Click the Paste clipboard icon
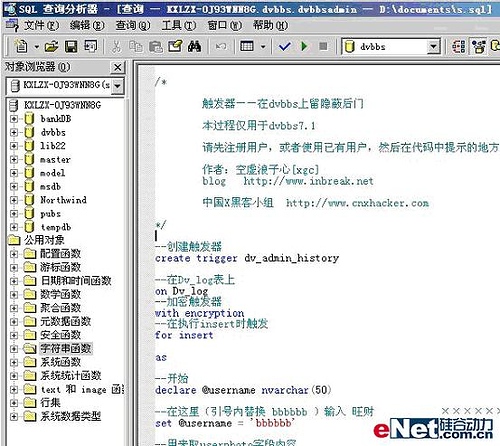The width and height of the screenshot is (500, 446). (x=156, y=46)
